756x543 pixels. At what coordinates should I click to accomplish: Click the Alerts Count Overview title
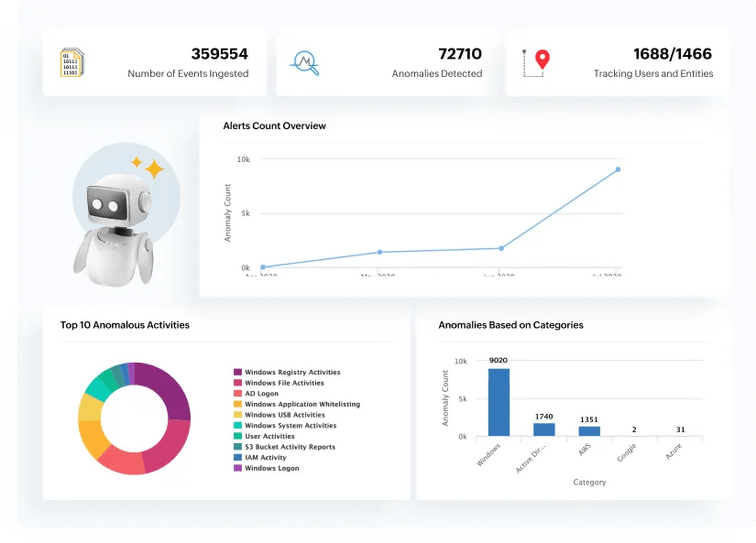click(274, 125)
